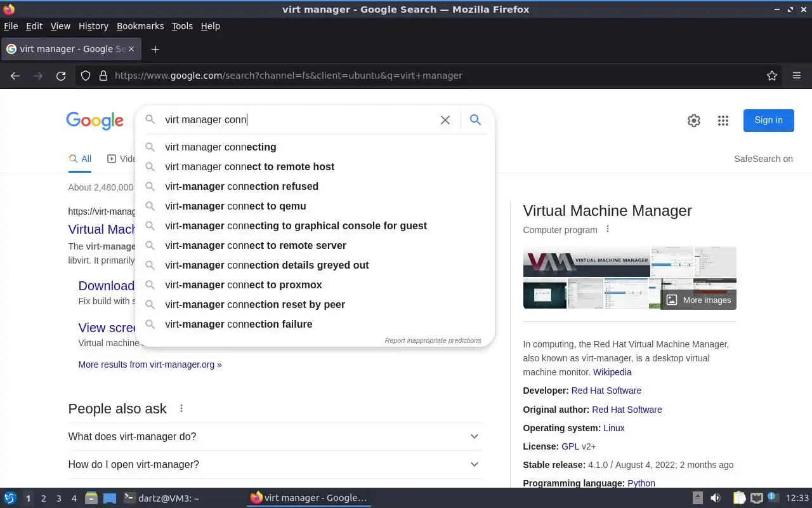Click Report inappropriate predictions
812x508 pixels.
pos(433,340)
